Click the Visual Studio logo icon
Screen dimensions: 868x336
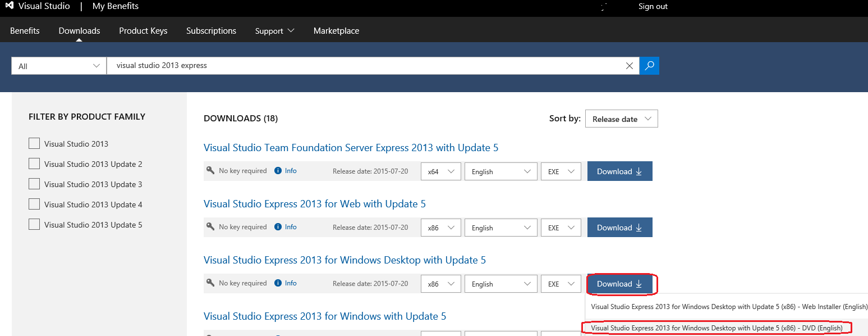tap(10, 6)
